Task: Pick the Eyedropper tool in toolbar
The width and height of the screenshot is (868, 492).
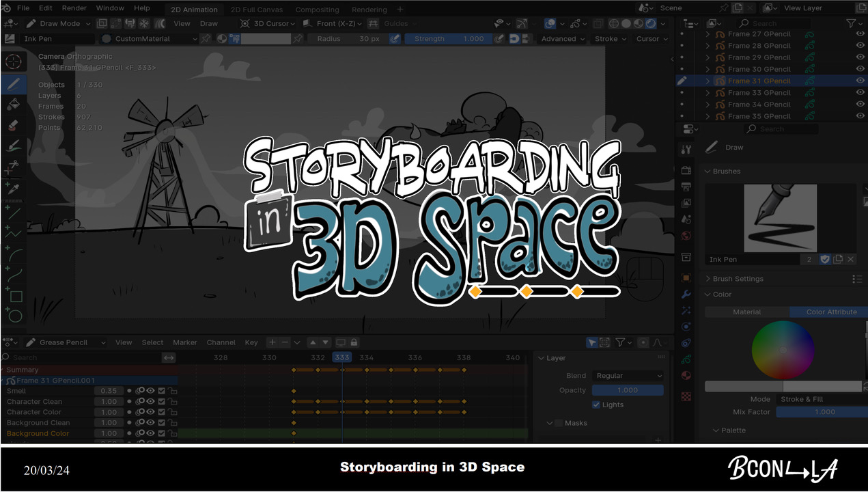Action: 13,188
